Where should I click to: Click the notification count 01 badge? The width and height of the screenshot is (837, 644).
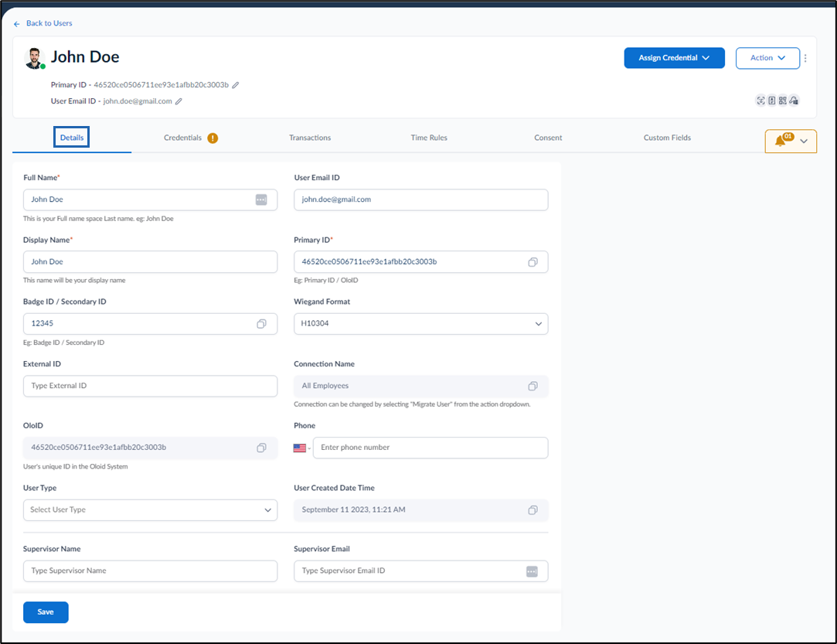click(x=788, y=137)
